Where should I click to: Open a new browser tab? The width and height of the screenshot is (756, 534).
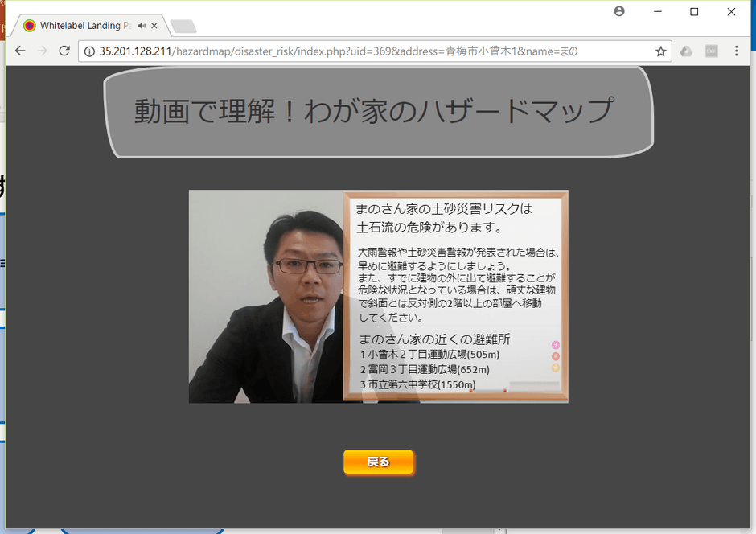pyautogui.click(x=183, y=25)
